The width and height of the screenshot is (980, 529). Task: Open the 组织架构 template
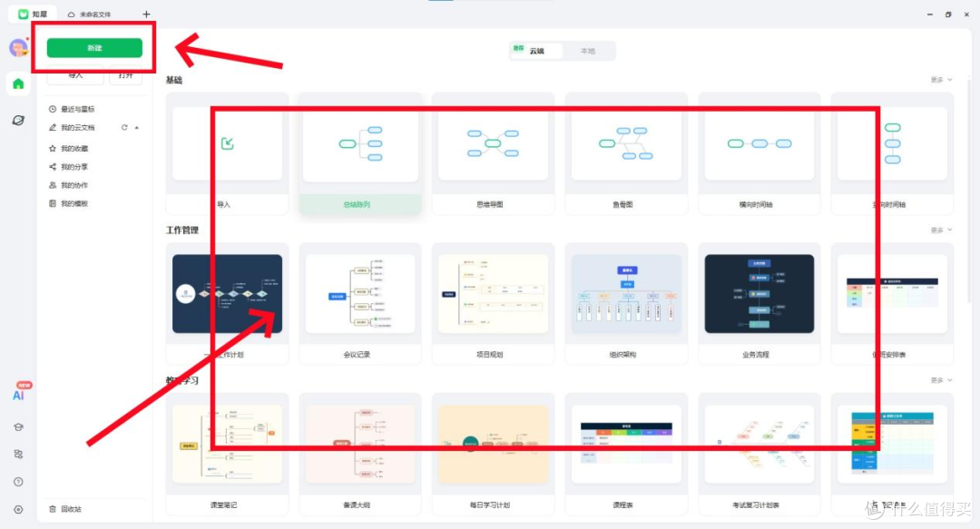coord(626,304)
